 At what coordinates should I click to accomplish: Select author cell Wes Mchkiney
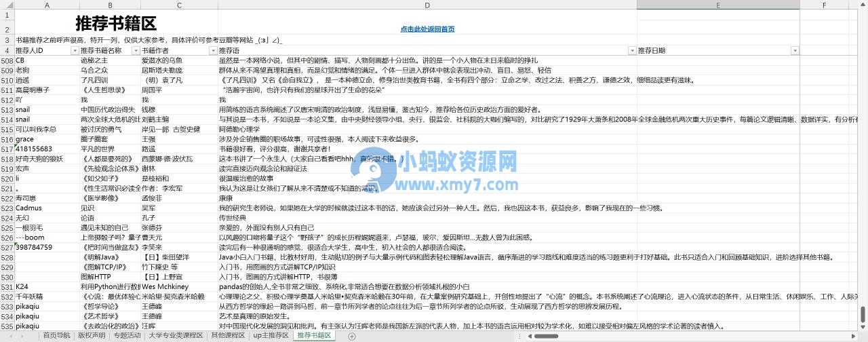tap(179, 286)
